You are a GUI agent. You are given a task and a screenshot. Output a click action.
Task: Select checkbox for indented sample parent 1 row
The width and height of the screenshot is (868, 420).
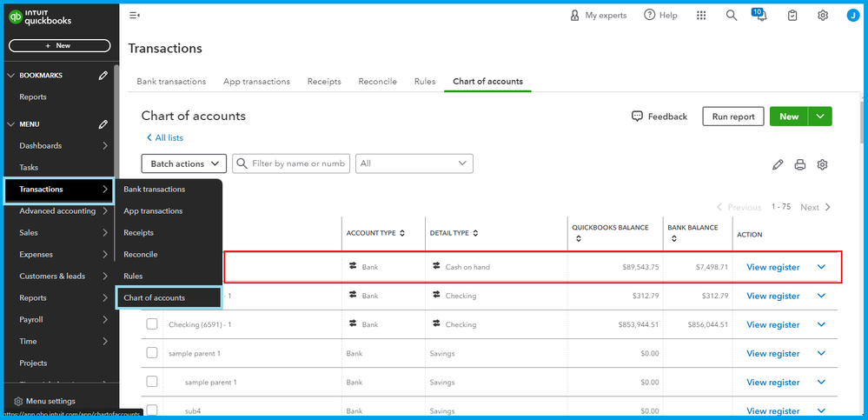tap(152, 382)
